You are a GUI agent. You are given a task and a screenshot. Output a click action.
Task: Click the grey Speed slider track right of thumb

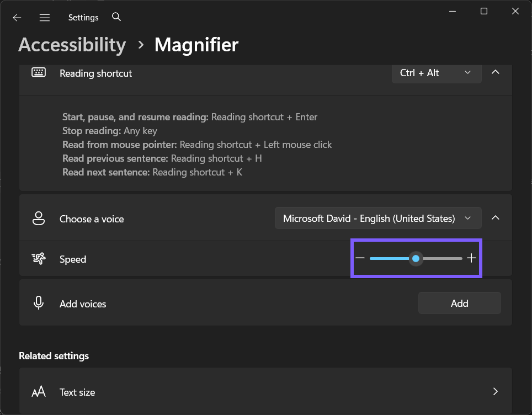(x=443, y=259)
